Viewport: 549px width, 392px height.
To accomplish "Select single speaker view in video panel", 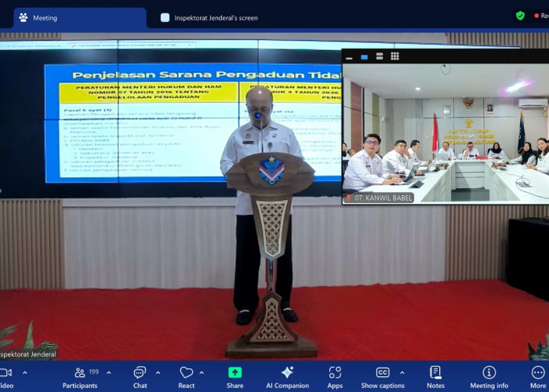I will point(364,56).
